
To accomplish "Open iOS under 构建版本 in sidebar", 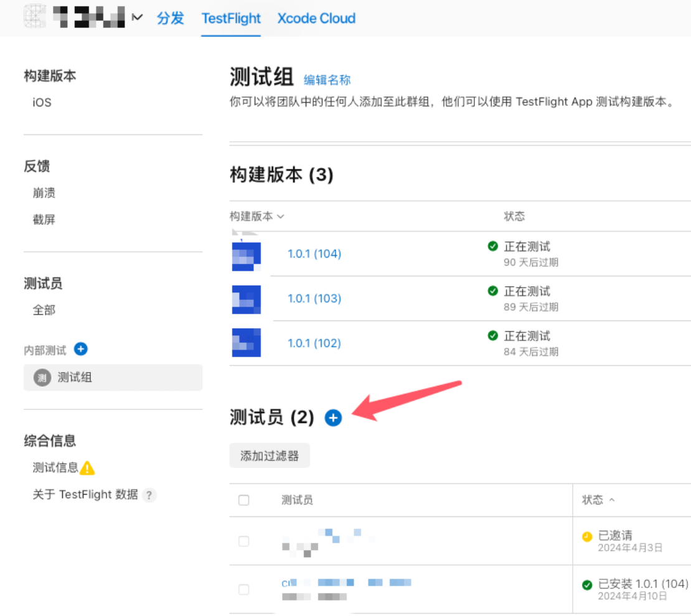I will pyautogui.click(x=42, y=103).
